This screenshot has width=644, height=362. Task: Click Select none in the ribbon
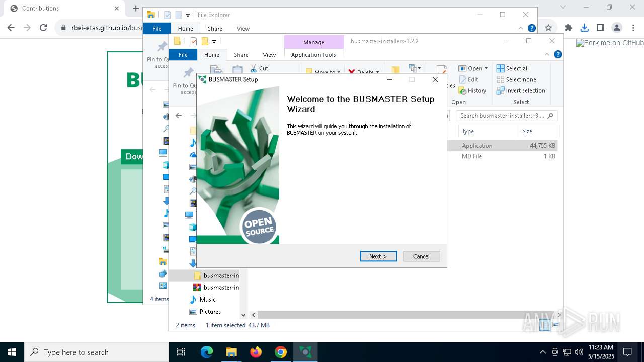point(516,79)
